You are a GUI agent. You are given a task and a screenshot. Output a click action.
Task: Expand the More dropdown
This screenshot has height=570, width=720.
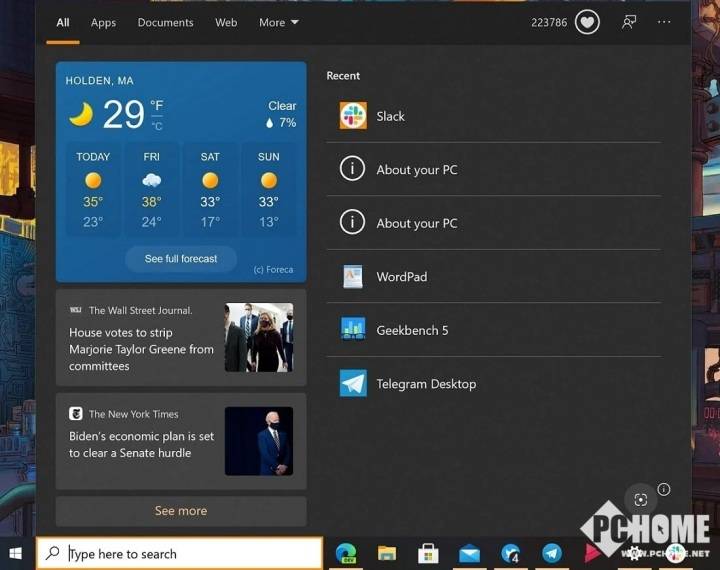click(278, 23)
